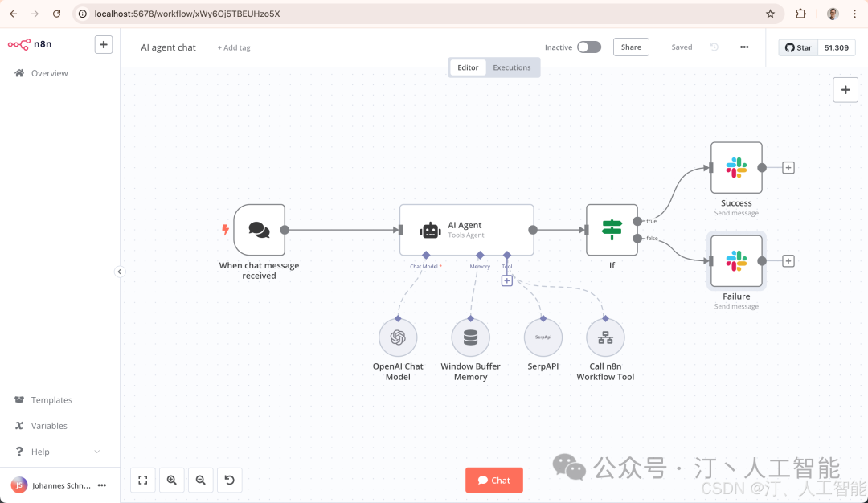Viewport: 868px width, 503px height.
Task: Click plus connector after Failure node
Action: (x=788, y=260)
